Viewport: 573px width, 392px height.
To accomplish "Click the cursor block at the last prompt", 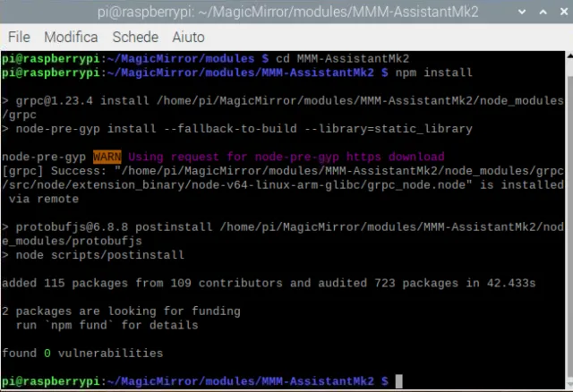I will (399, 381).
